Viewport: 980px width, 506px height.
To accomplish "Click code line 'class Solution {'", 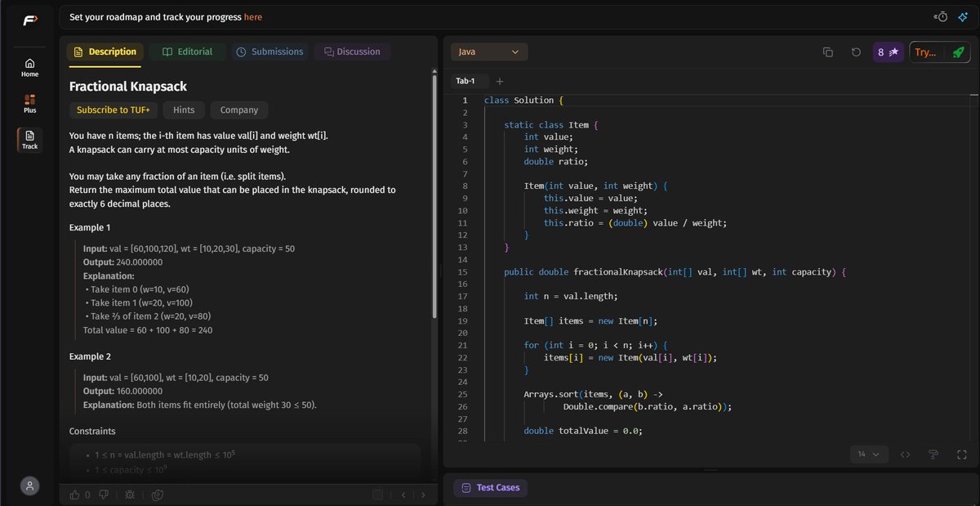I will click(x=524, y=101).
